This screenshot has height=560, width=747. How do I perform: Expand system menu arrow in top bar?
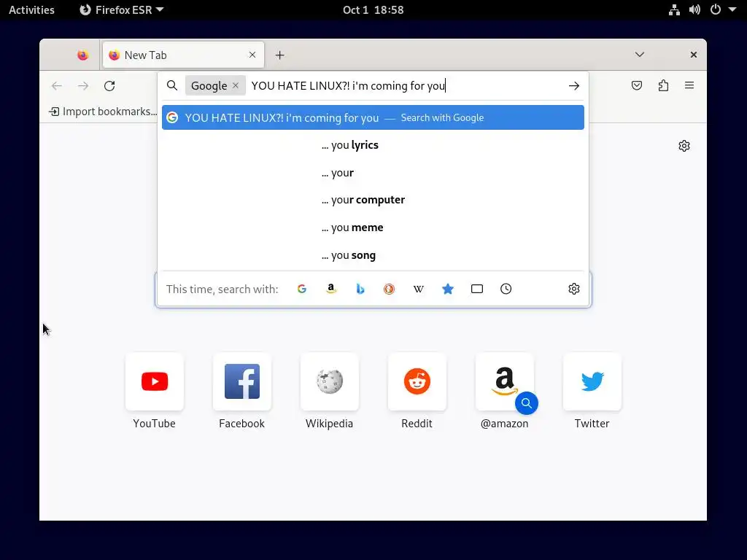pos(732,9)
